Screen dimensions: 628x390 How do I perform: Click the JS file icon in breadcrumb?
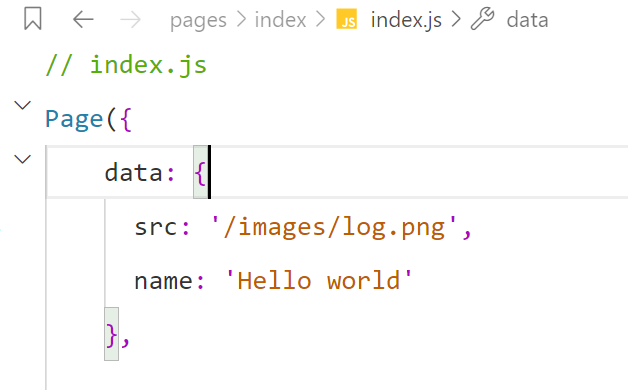[x=346, y=19]
